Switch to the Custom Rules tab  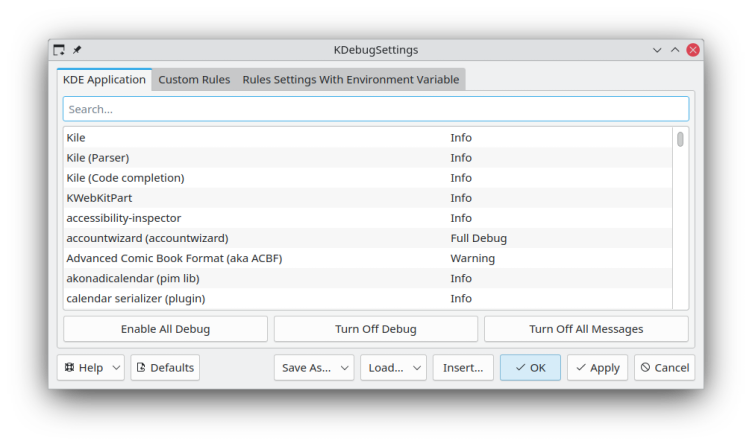point(194,80)
